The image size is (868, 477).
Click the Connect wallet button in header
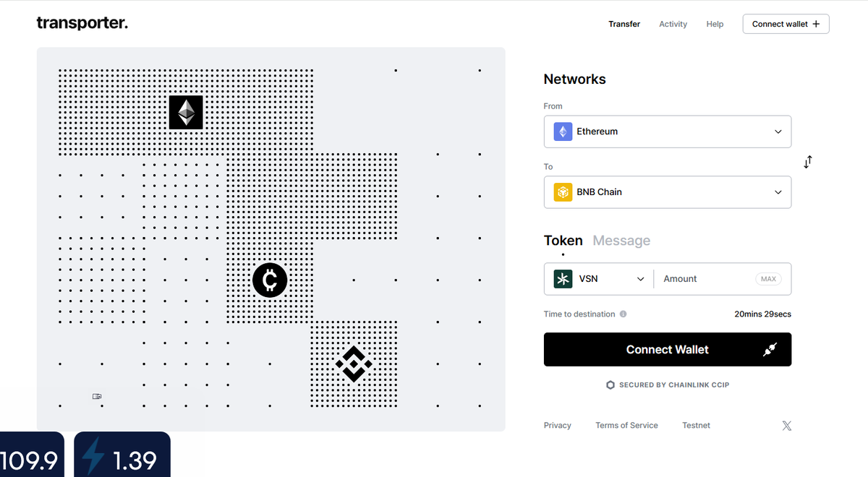coord(786,24)
